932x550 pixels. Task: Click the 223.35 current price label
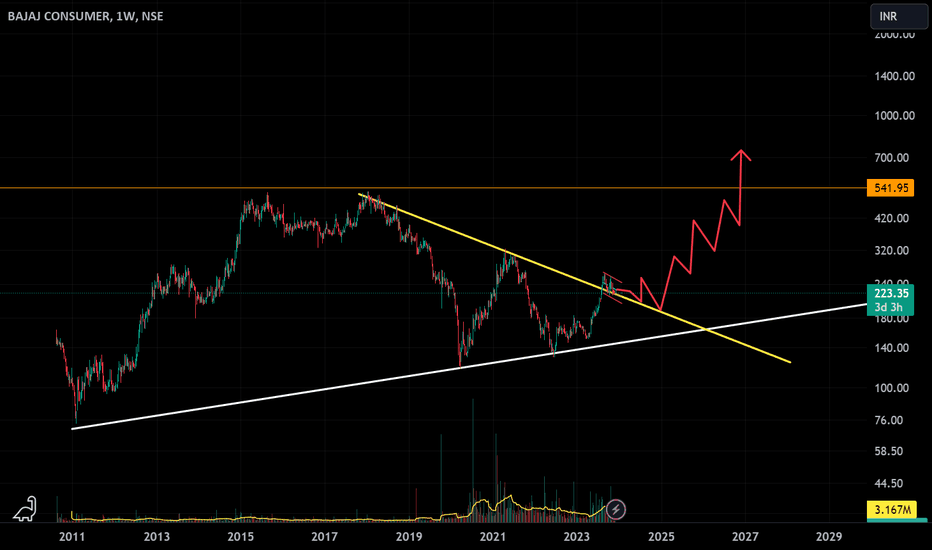pyautogui.click(x=890, y=293)
